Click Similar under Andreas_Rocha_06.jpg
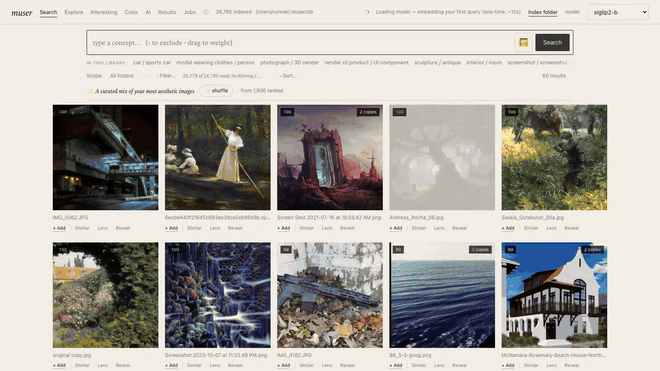660x371 pixels. [419, 228]
